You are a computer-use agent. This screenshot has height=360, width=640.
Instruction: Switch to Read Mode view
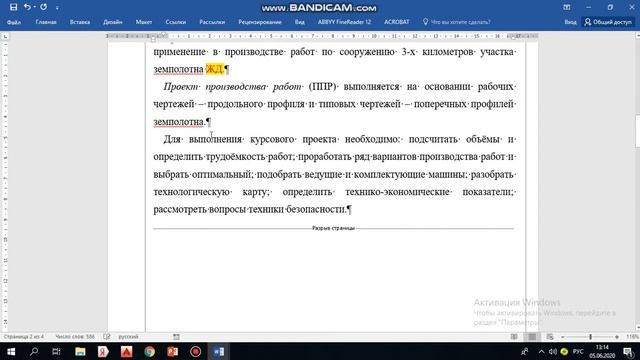pyautogui.click(x=514, y=337)
